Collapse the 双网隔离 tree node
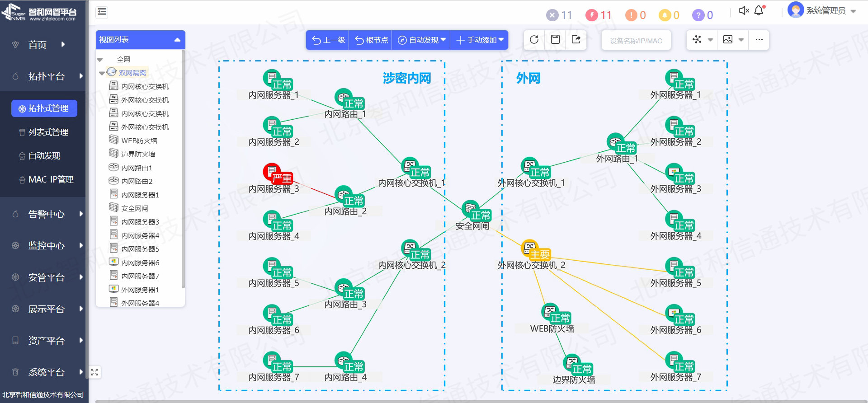Image resolution: width=868 pixels, height=403 pixels. tap(102, 73)
